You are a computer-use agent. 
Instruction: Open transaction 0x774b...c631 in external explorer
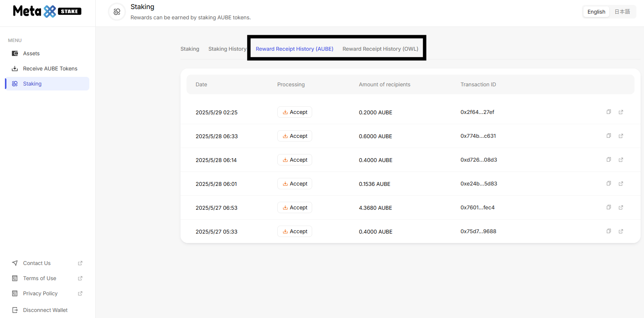point(621,136)
